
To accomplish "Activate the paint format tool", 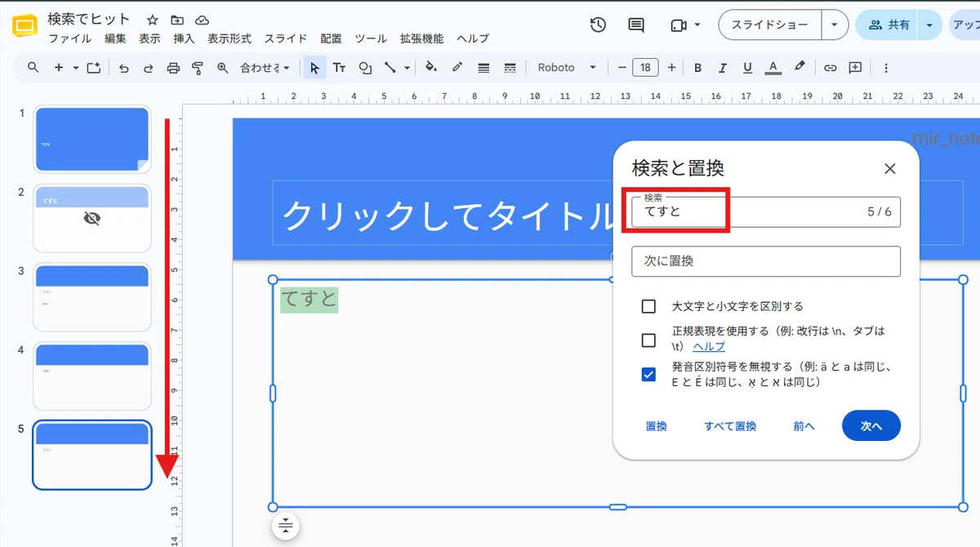I will [x=197, y=68].
